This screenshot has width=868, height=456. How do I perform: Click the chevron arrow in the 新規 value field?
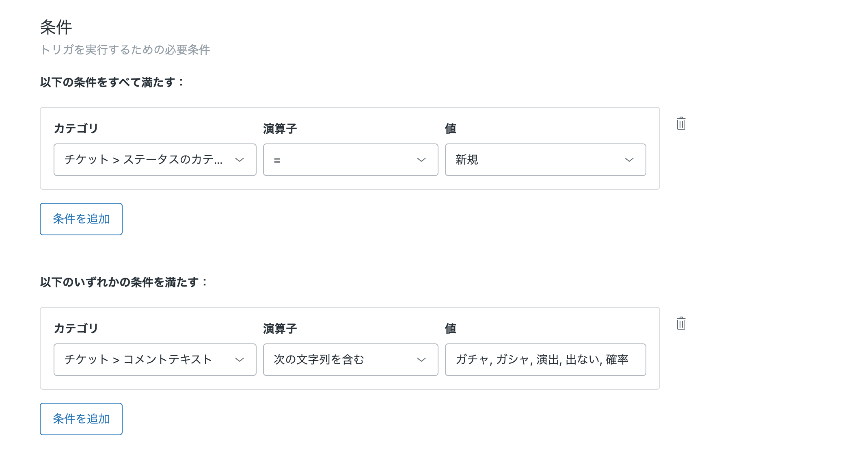(629, 160)
